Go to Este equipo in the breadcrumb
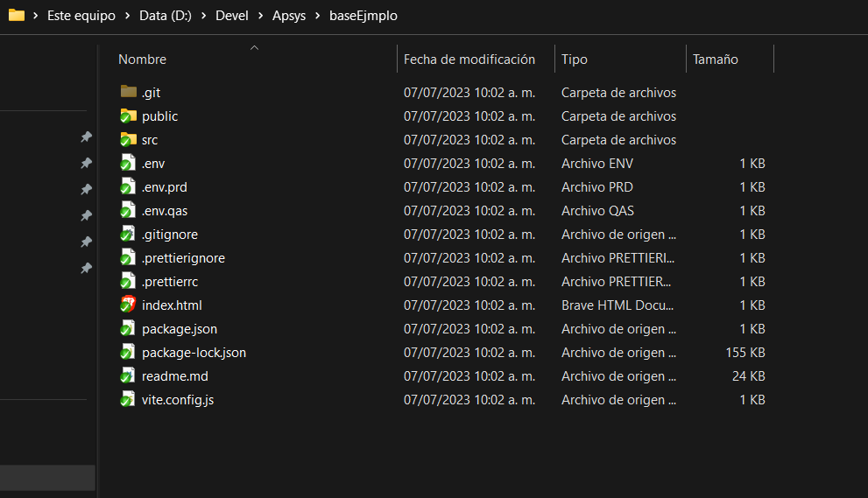Viewport: 868px width, 498px height. [81, 16]
